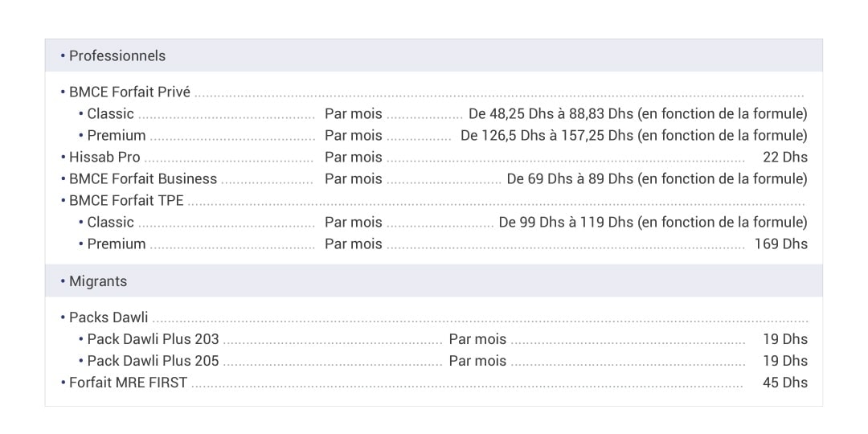Select Premium under BMCE Forfait Privé

click(117, 135)
